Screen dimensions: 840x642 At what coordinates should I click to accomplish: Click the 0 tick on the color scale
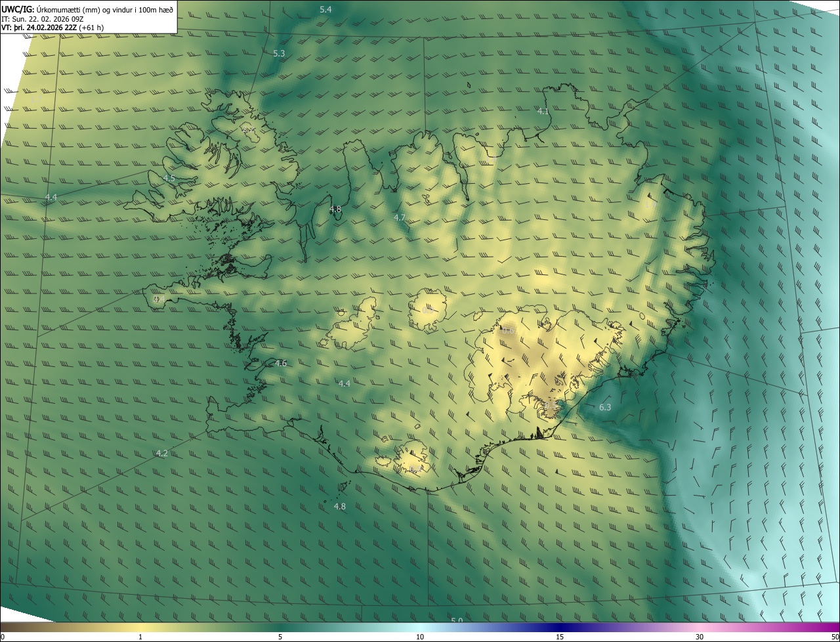(3, 637)
